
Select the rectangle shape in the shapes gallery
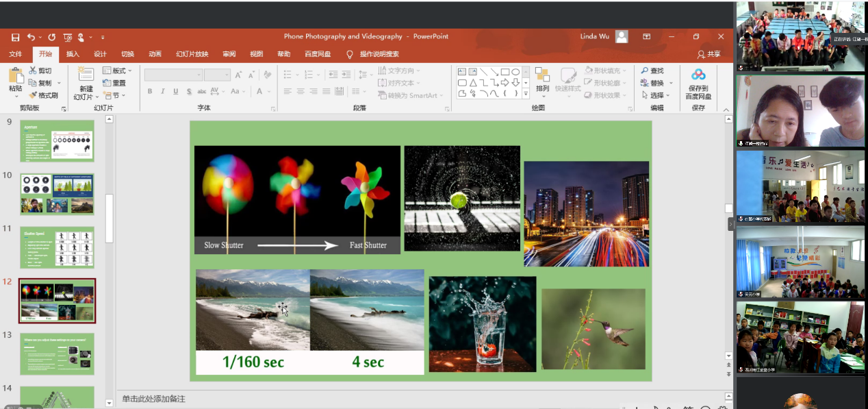click(x=505, y=72)
